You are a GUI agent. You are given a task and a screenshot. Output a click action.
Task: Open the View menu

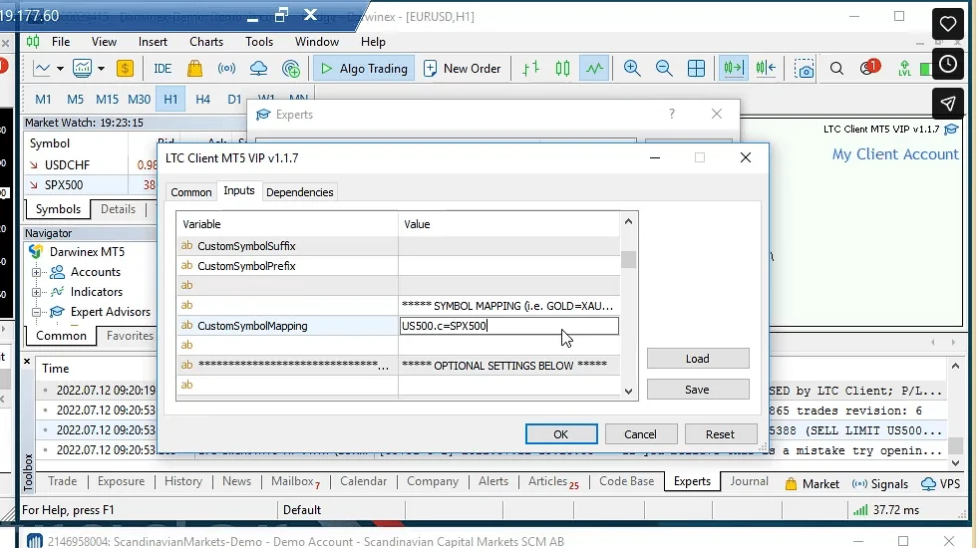point(104,42)
